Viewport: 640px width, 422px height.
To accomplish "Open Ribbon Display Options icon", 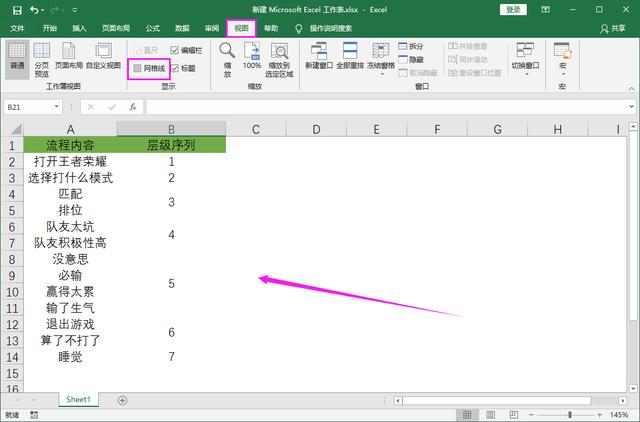I will tap(545, 9).
